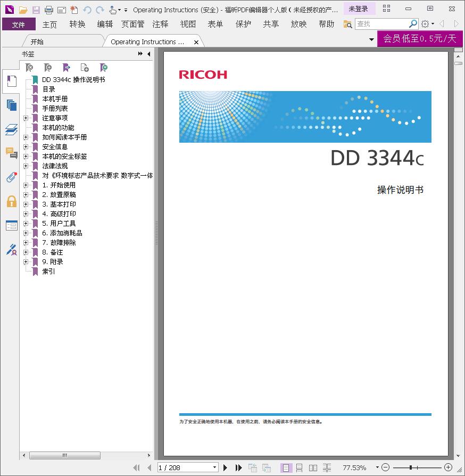Open the zoom percentage dropdown arrow
Image resolution: width=465 pixels, height=476 pixels.
click(377, 467)
